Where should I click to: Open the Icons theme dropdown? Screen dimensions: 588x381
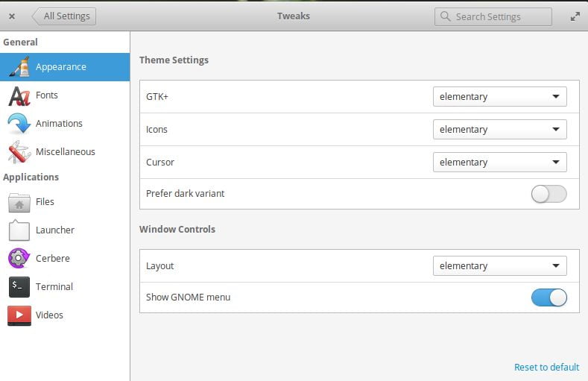point(499,130)
